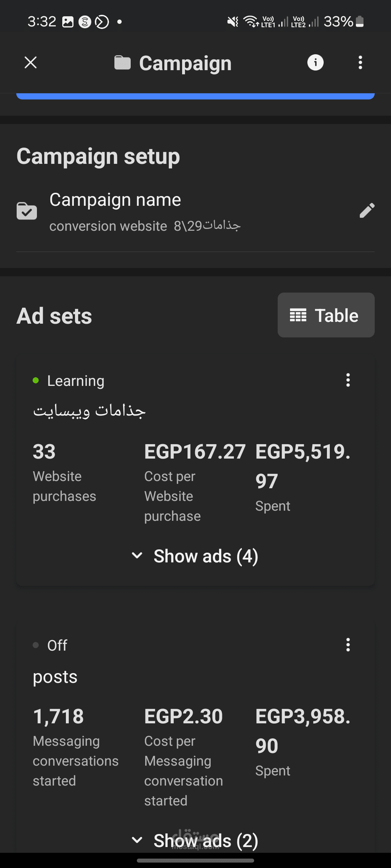Image resolution: width=391 pixels, height=868 pixels.
Task: Tap the campaign info icon
Action: click(315, 63)
